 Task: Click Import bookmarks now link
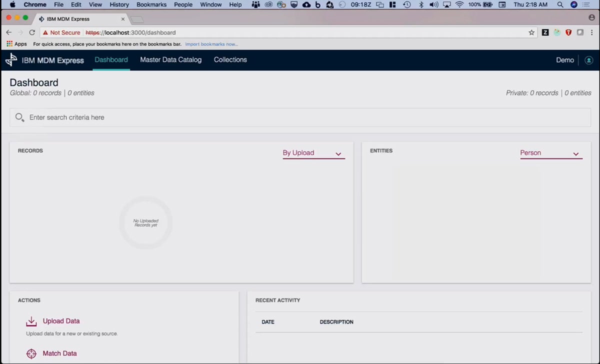tap(211, 44)
